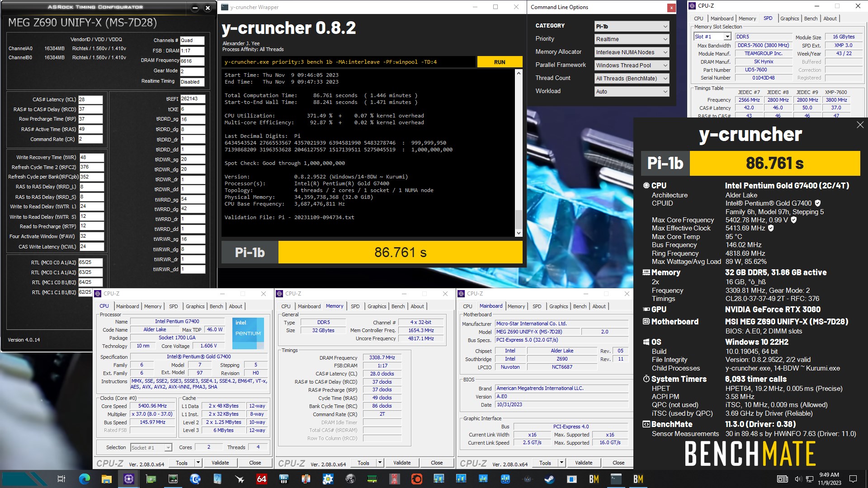This screenshot has width=868, height=488.
Task: Click the y-cruncher output scrollbar down arrow
Action: (x=519, y=233)
